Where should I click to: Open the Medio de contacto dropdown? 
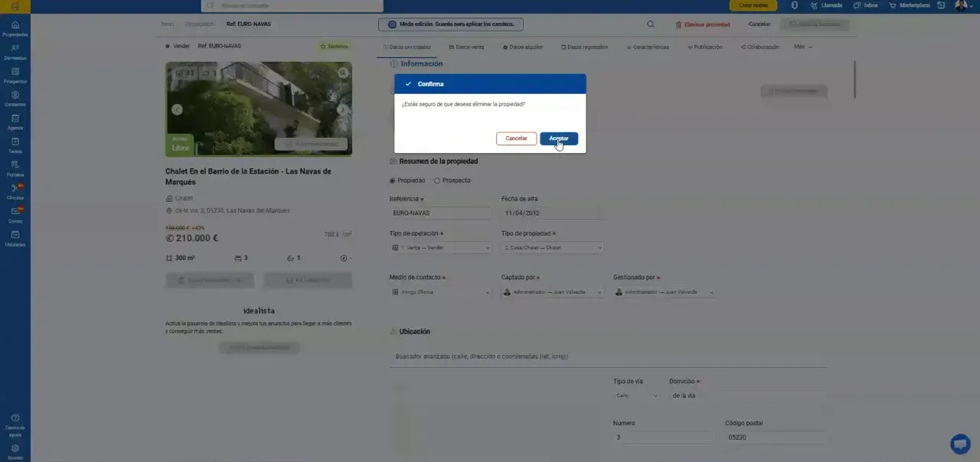tap(440, 292)
